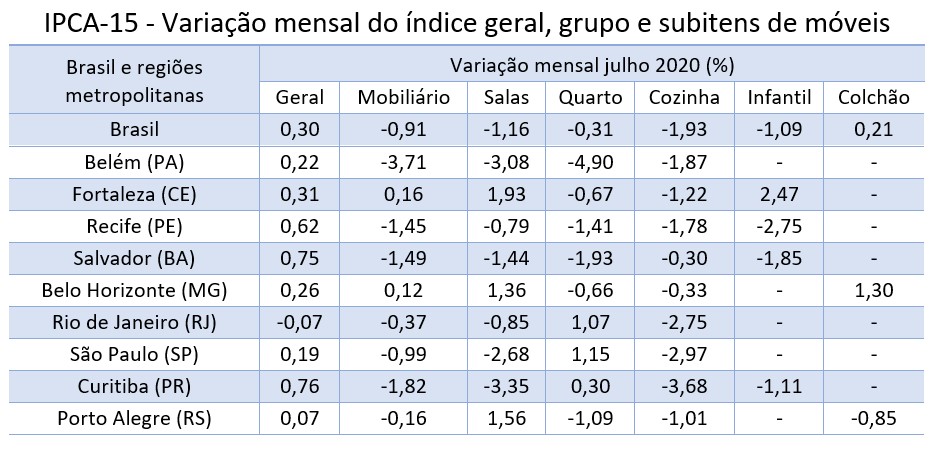This screenshot has height=451, width=935.
Task: Select the 'Colchão' column header
Action: 873,97
